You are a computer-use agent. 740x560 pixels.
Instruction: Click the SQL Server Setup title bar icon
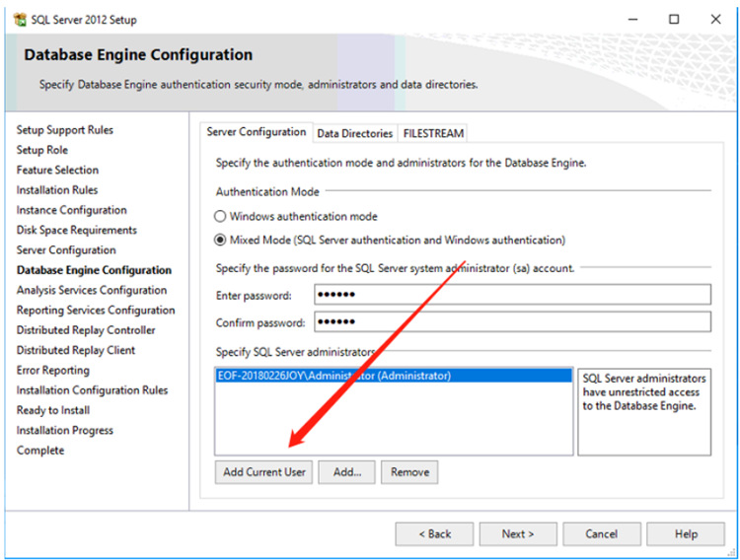pos(20,20)
